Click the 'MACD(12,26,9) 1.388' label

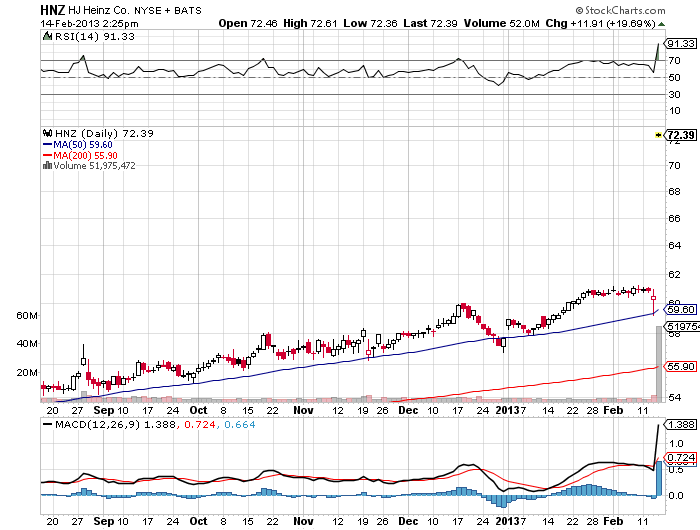pyautogui.click(x=114, y=424)
